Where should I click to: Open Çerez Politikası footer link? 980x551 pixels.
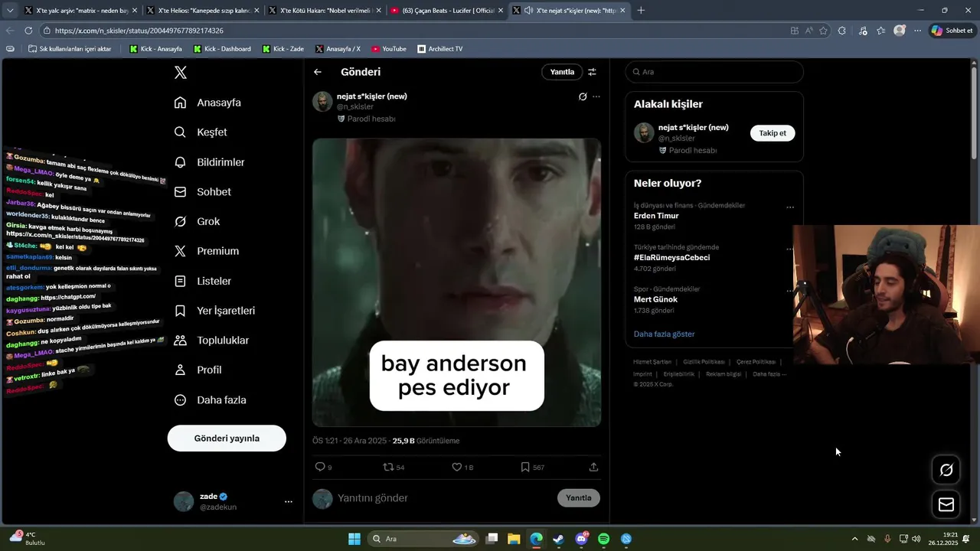click(756, 362)
